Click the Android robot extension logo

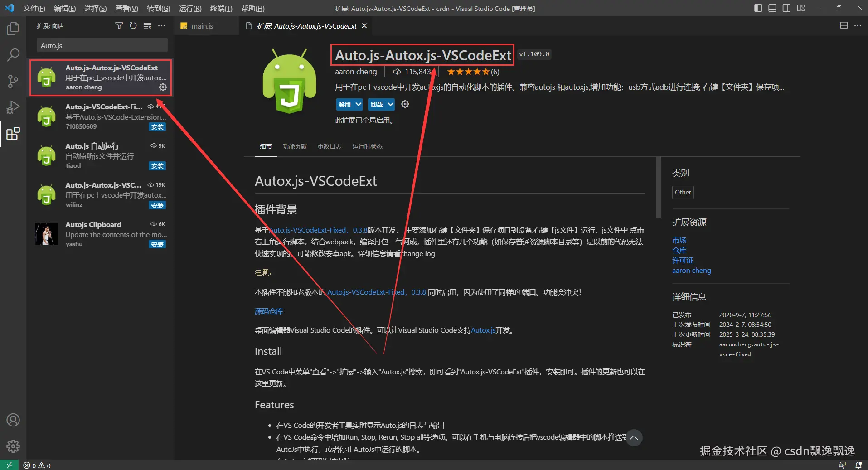289,82
